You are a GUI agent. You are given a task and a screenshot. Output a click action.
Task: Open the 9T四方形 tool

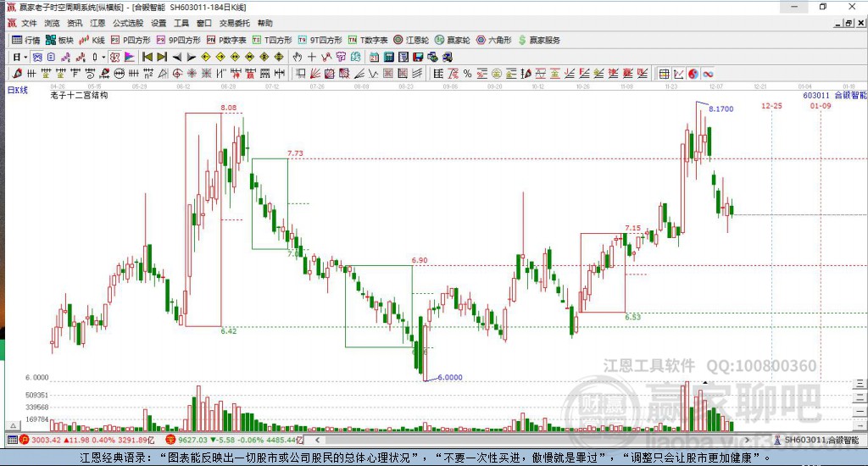click(x=320, y=40)
